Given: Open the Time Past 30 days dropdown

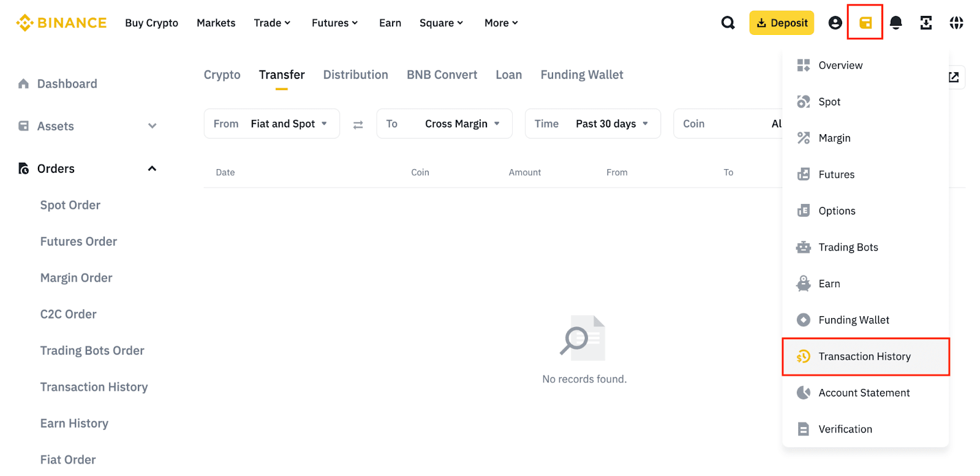Looking at the screenshot, I should tap(592, 124).
